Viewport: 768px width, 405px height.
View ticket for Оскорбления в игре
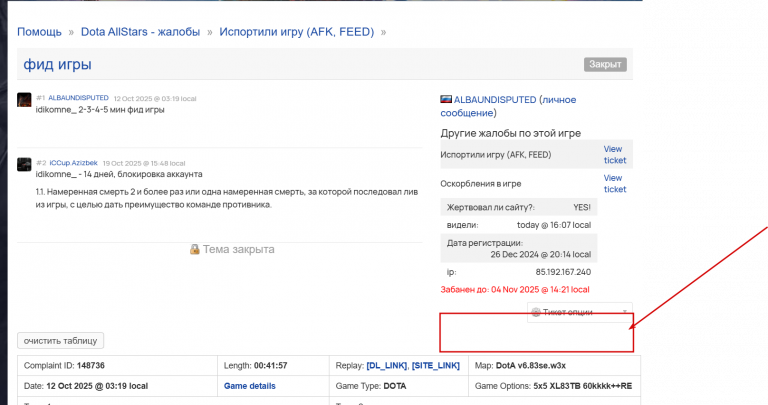pyautogui.click(x=615, y=183)
